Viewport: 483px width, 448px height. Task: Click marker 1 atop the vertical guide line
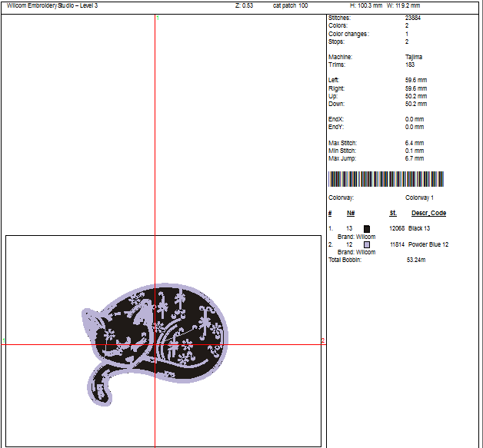158,18
